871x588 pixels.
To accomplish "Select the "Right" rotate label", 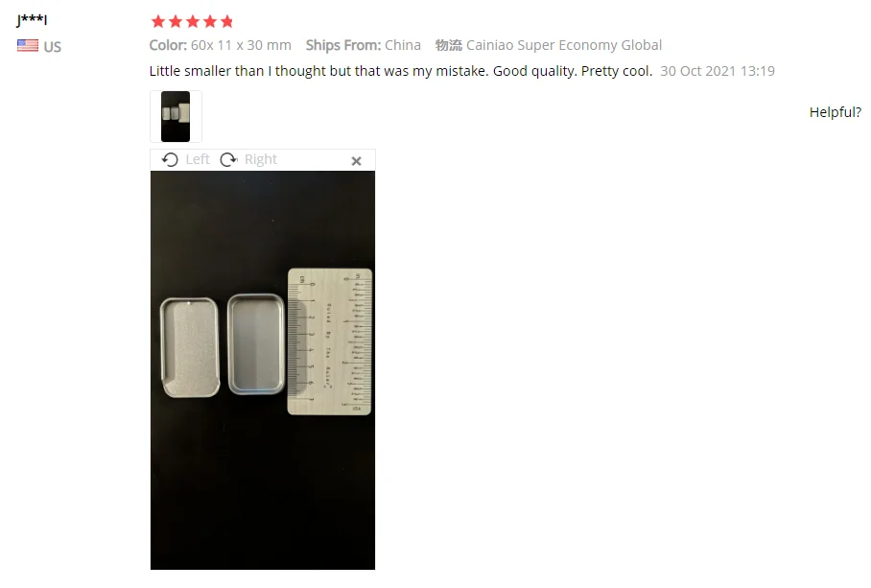I will tap(261, 159).
